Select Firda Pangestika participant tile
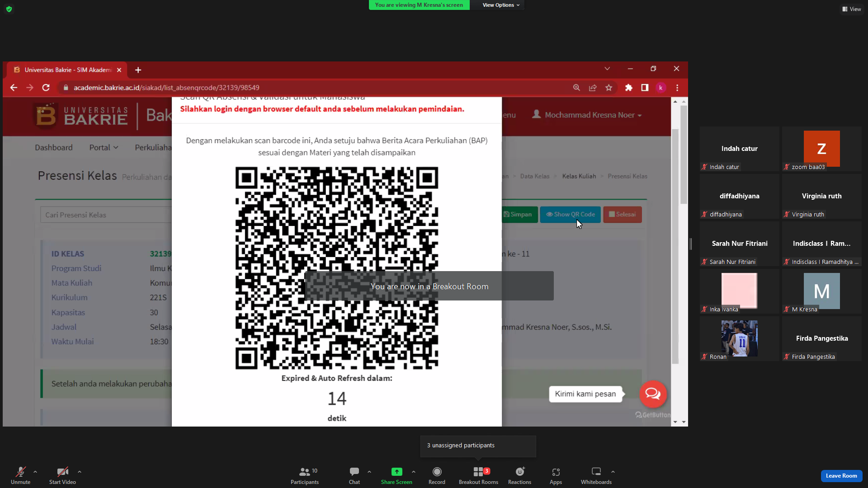The height and width of the screenshot is (488, 868). coord(822,338)
